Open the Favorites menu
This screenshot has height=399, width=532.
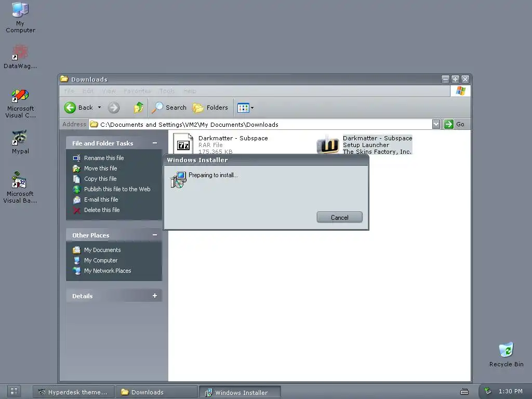[x=137, y=91]
